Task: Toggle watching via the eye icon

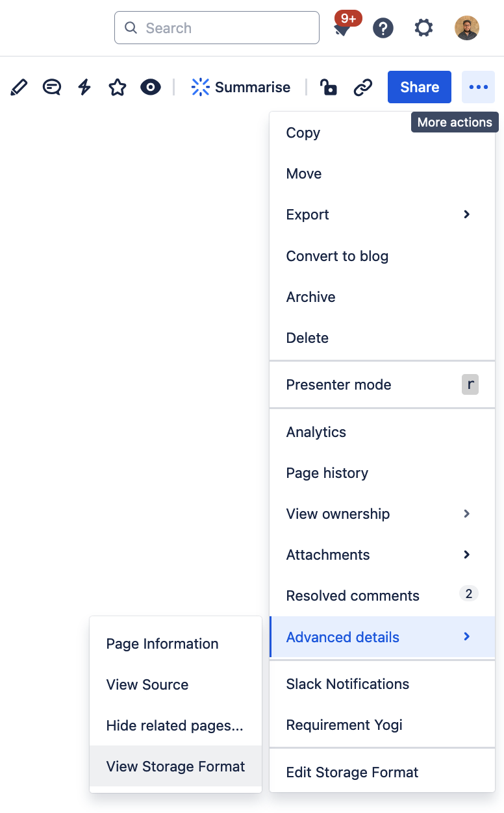Action: click(x=150, y=87)
